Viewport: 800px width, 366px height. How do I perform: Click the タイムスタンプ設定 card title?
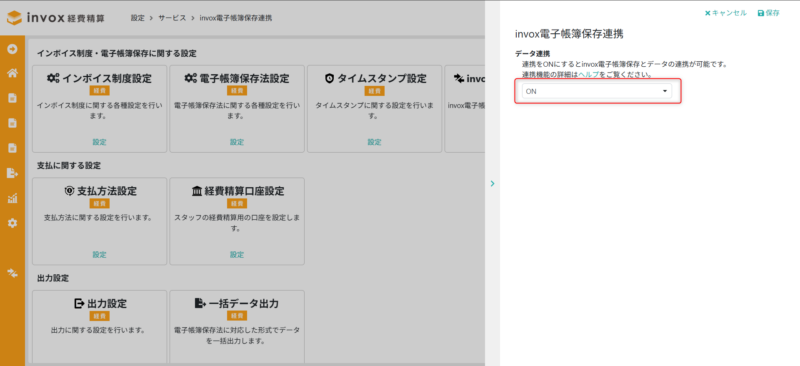tap(382, 79)
